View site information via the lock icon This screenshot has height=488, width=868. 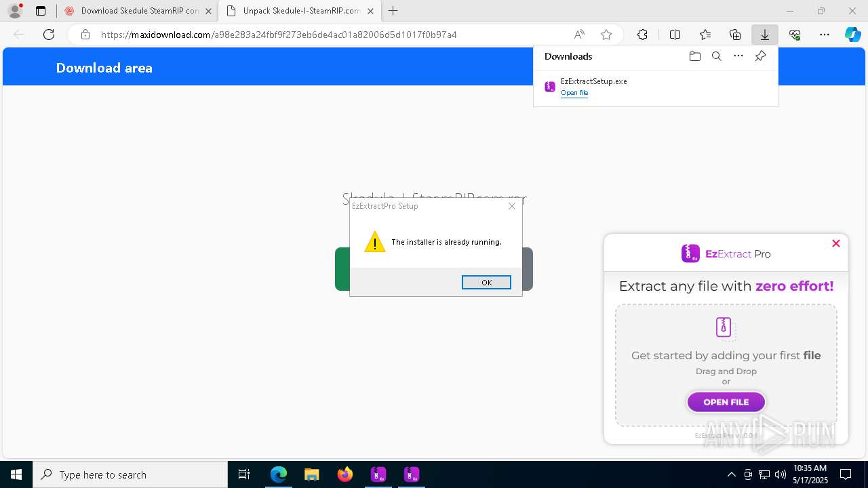[85, 35]
